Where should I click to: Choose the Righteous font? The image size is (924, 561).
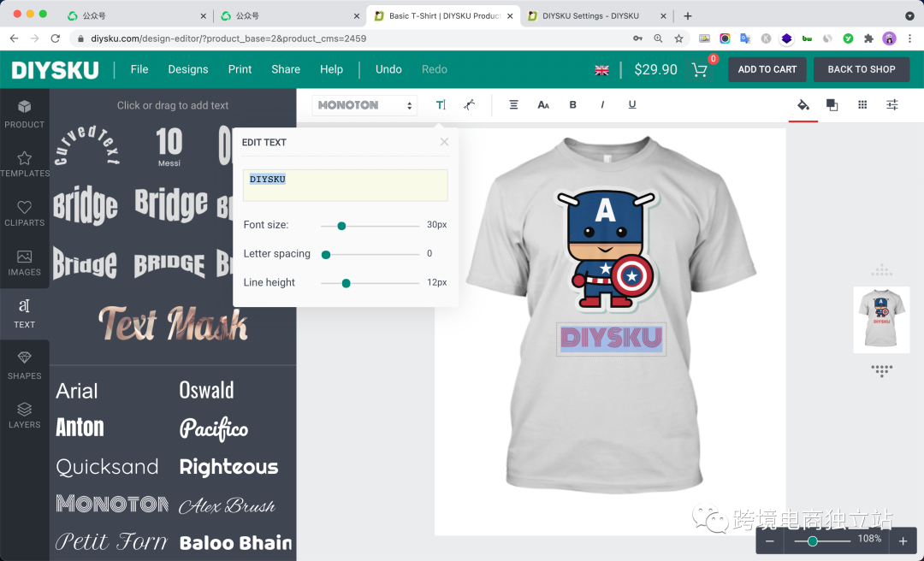pos(228,467)
